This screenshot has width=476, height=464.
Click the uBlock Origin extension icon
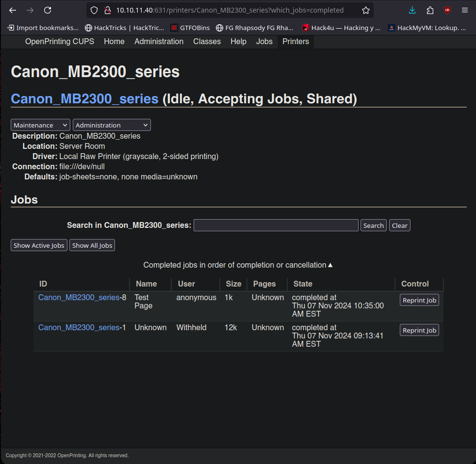[447, 10]
